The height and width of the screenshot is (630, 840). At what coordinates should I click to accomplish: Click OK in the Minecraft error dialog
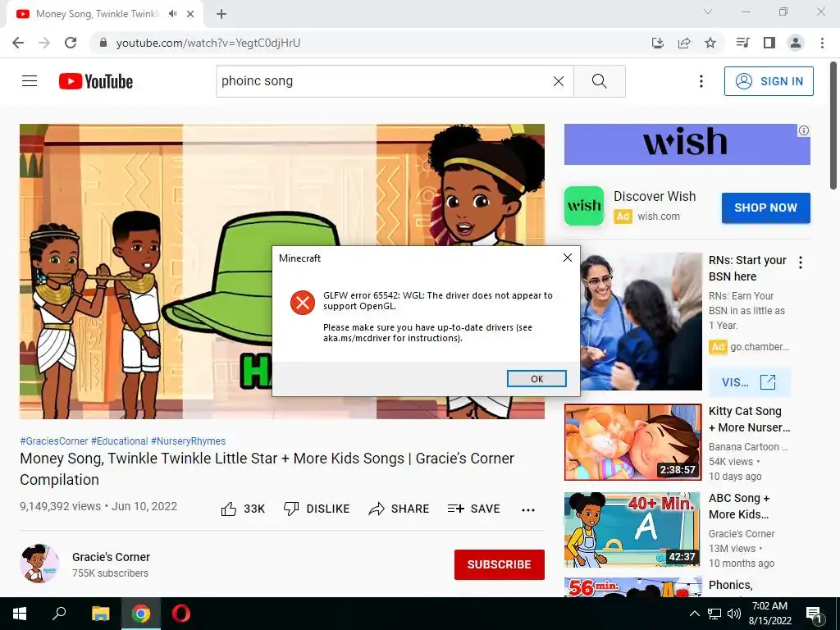(x=536, y=379)
